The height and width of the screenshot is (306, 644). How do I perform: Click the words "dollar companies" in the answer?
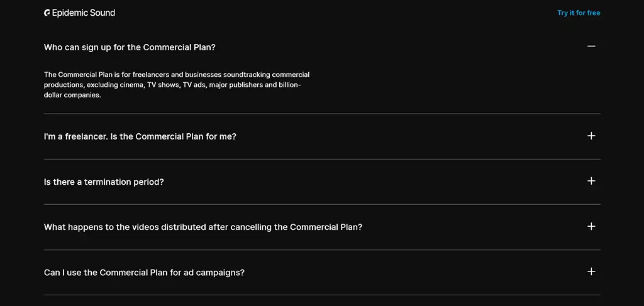tap(72, 95)
